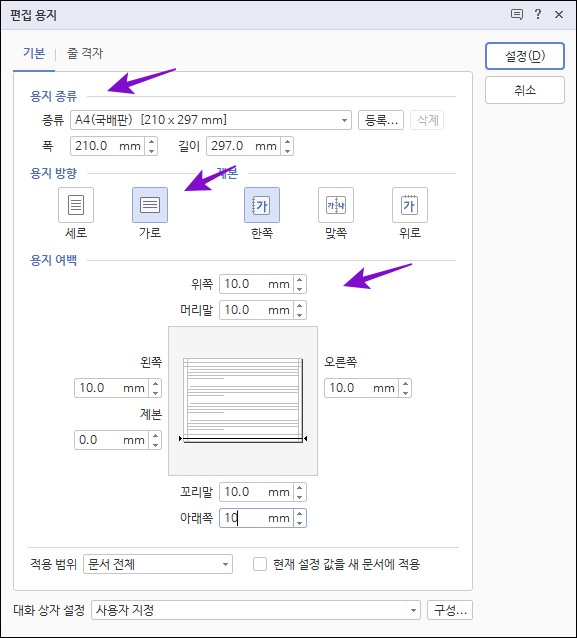Click the 머리말 header margin field
Image resolution: width=577 pixels, height=638 pixels.
pyautogui.click(x=258, y=310)
